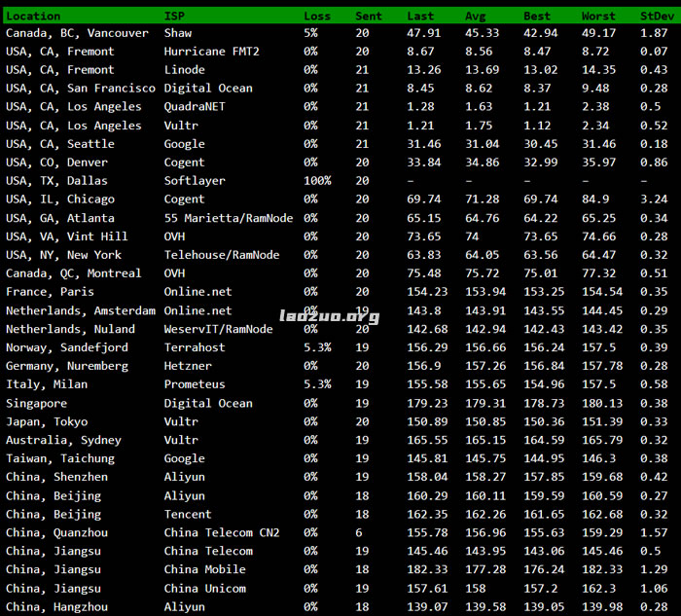Click the 5% loss value for Shaw
This screenshot has height=616, width=681.
coord(310,33)
